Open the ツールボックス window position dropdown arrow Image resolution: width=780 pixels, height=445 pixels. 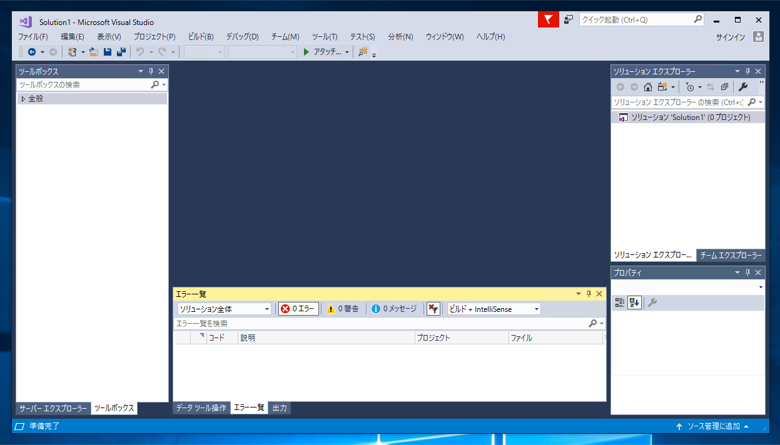point(140,71)
